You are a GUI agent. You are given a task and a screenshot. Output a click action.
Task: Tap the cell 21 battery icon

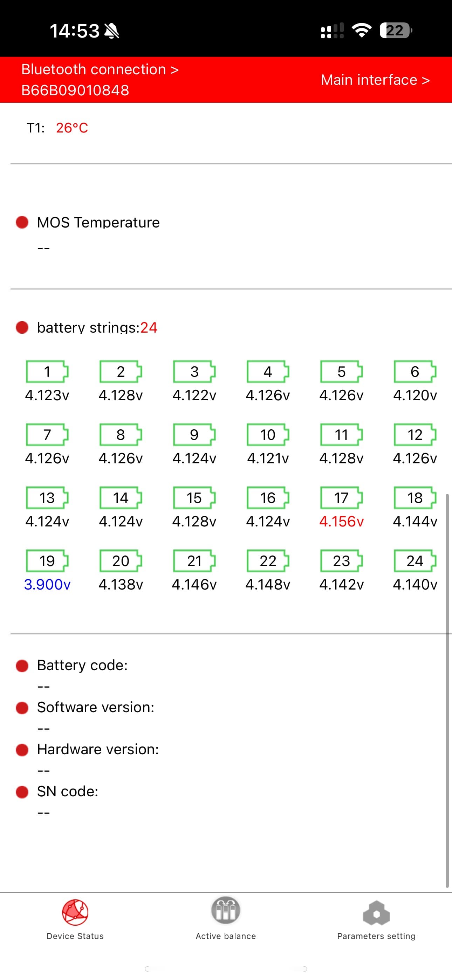coord(194,561)
